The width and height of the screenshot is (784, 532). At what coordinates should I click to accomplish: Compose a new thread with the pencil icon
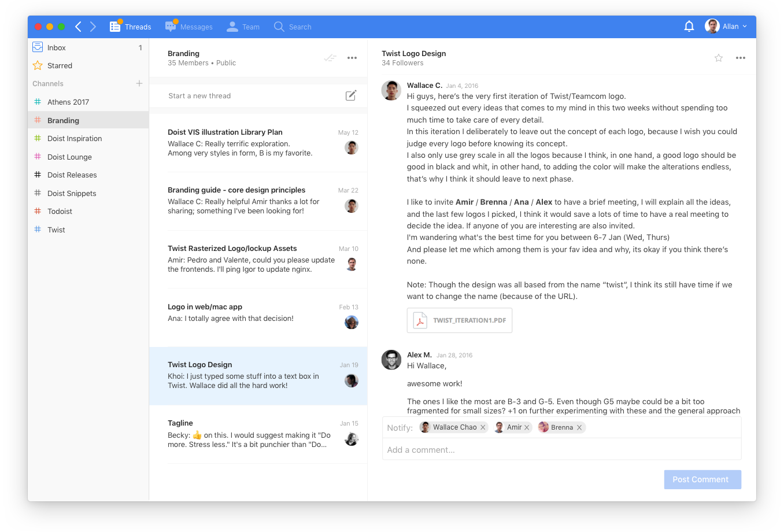pos(351,95)
